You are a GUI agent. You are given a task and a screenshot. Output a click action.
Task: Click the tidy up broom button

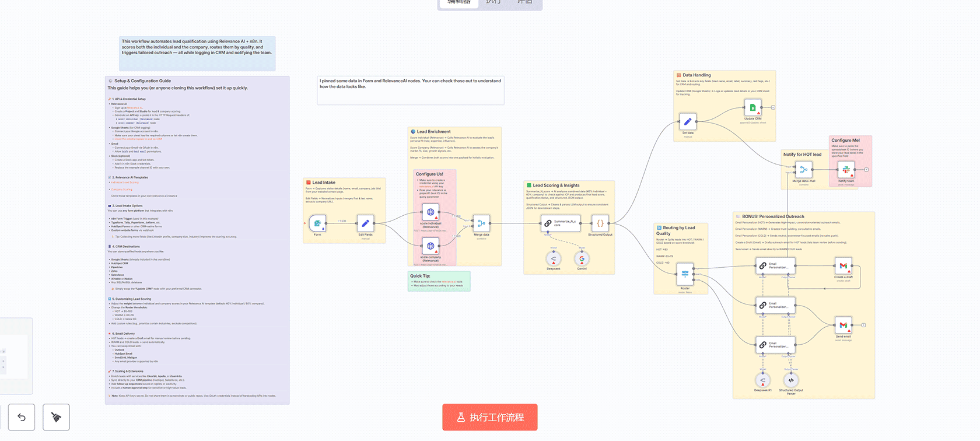(56, 417)
